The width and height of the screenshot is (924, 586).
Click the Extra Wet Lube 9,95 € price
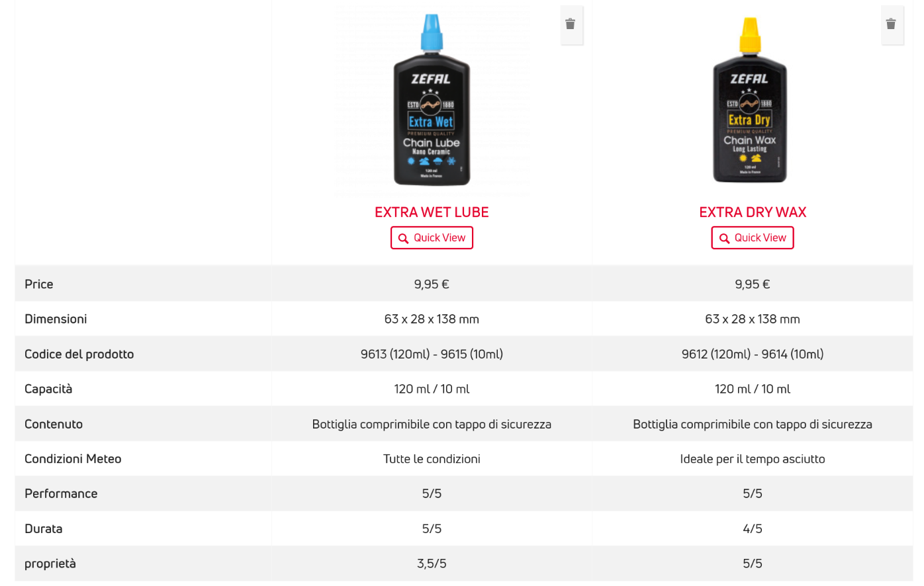coord(432,284)
